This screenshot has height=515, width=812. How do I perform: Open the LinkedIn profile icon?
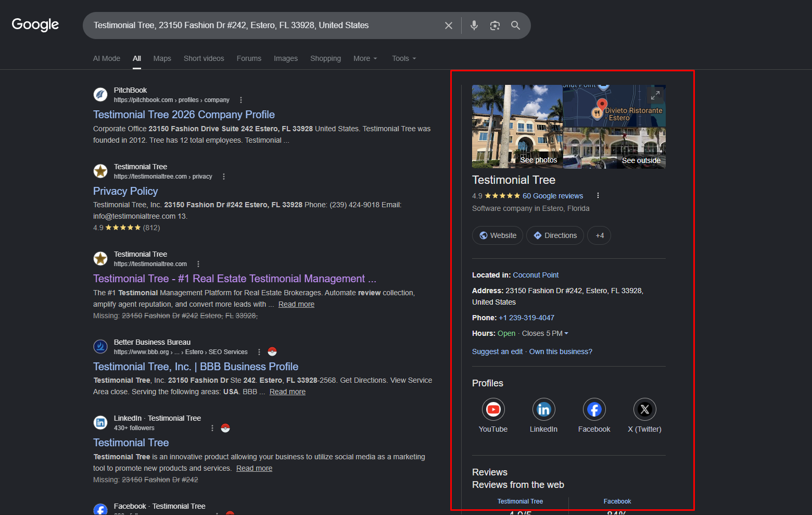[543, 409]
